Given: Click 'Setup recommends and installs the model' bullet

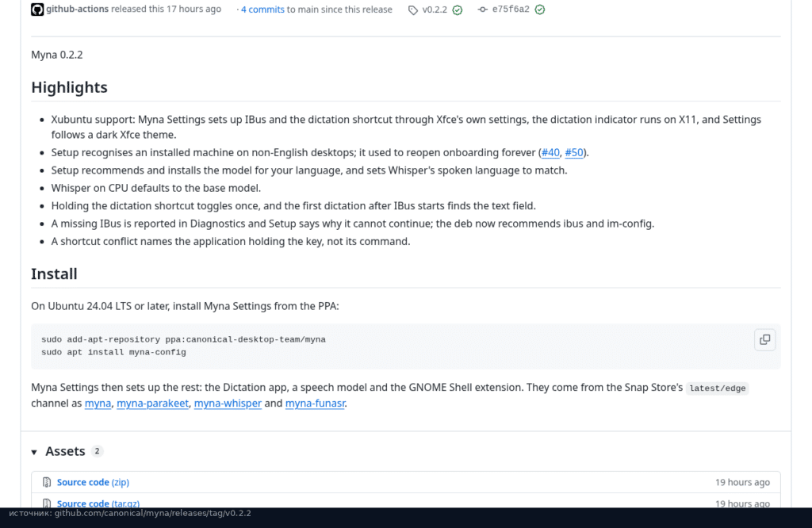Looking at the screenshot, I should 309,170.
